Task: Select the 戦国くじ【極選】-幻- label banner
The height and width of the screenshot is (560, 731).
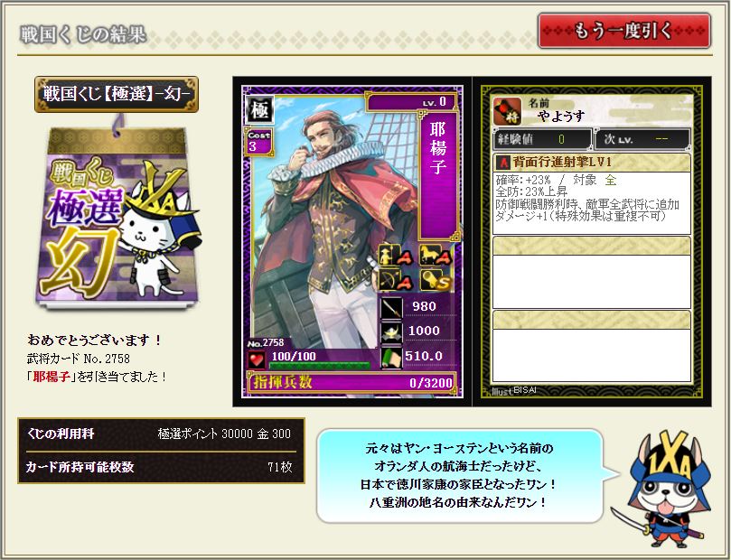Action: [x=117, y=94]
